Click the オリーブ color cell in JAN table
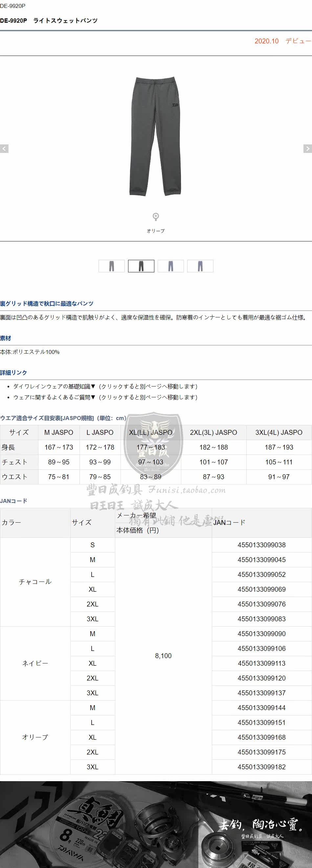The height and width of the screenshot is (868, 312). click(35, 738)
